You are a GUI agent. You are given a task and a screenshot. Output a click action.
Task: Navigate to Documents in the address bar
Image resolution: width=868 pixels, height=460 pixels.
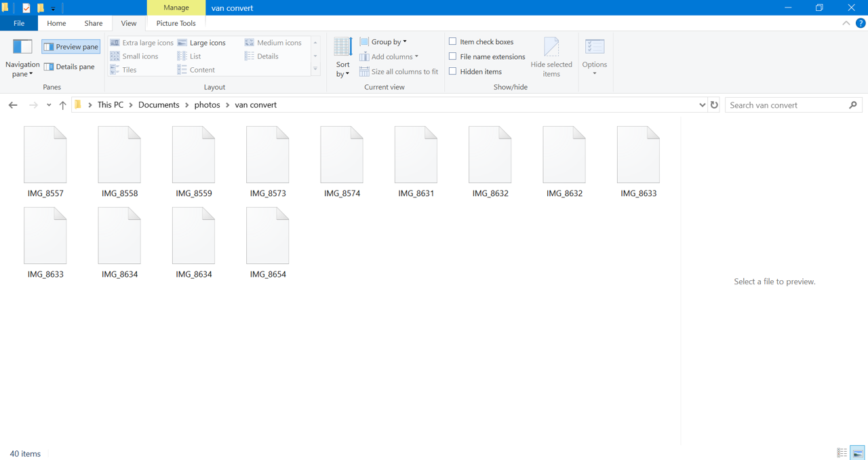click(159, 105)
